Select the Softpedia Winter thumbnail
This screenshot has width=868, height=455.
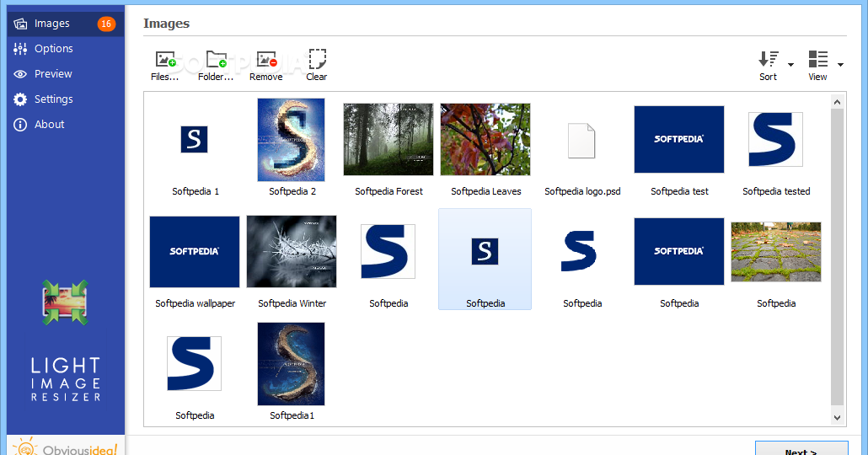tap(292, 251)
